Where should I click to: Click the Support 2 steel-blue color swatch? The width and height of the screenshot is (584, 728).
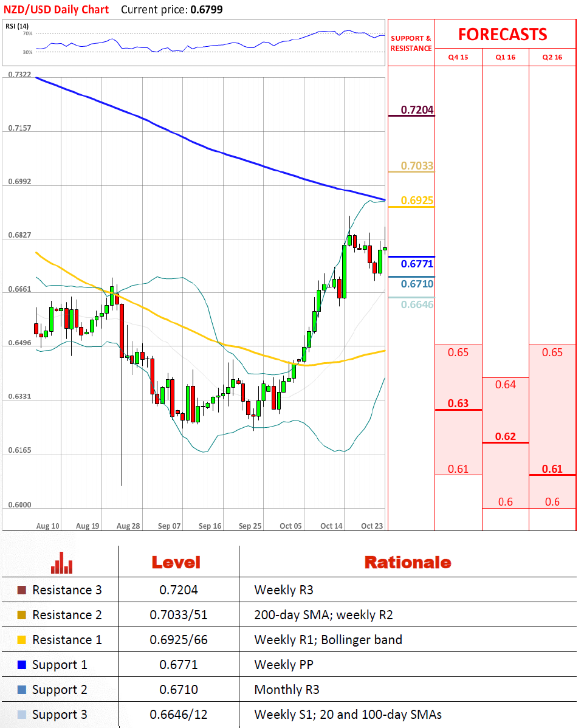[x=21, y=690]
